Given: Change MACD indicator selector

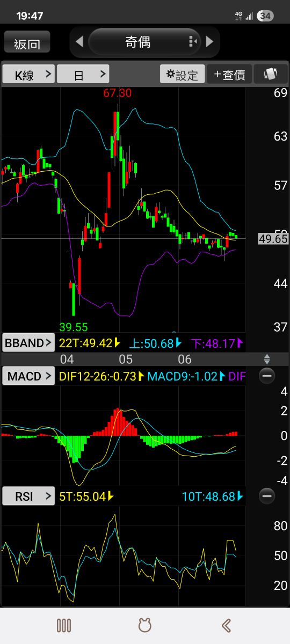Looking at the screenshot, I should 28,376.
